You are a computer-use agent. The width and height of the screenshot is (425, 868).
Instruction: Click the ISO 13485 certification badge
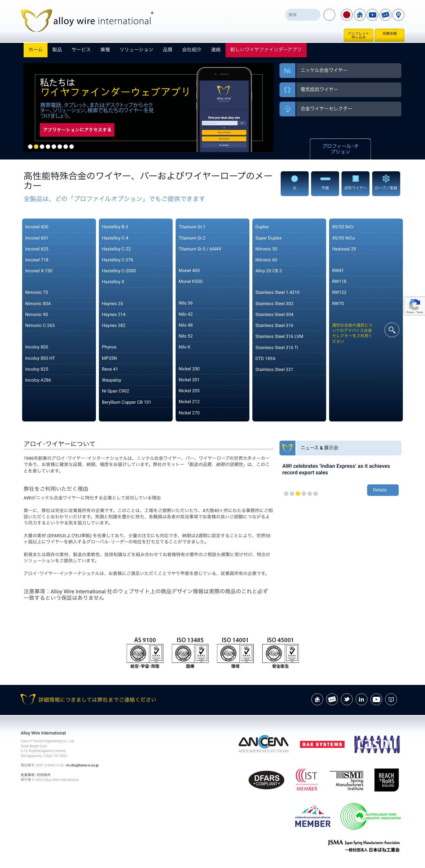tap(190, 653)
